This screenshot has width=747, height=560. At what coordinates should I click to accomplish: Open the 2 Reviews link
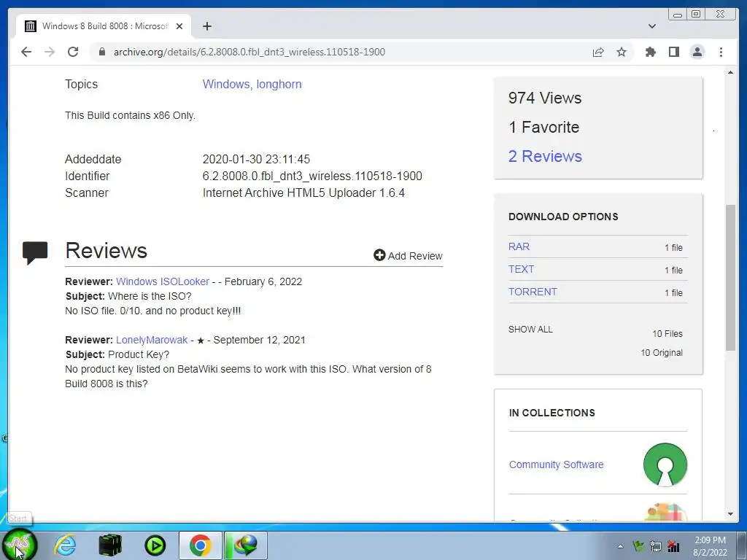pyautogui.click(x=545, y=156)
